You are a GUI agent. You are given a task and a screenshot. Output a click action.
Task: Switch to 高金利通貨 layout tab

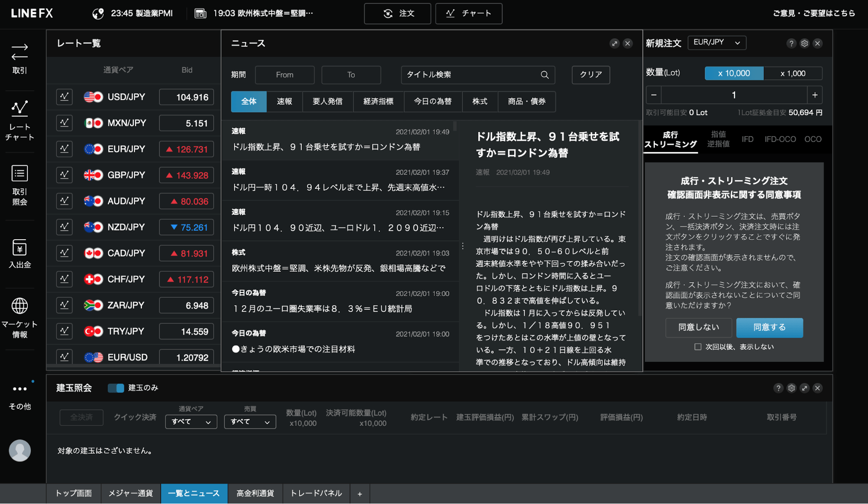click(x=255, y=494)
